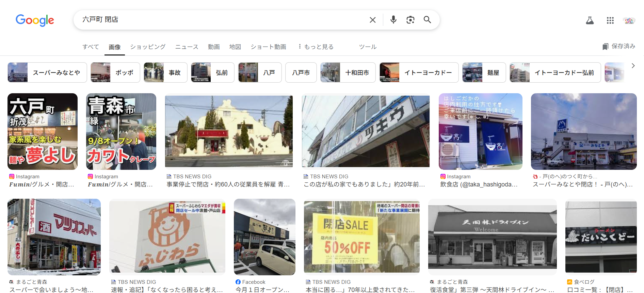Click the Facebook source label
644x293 pixels.
tap(254, 282)
